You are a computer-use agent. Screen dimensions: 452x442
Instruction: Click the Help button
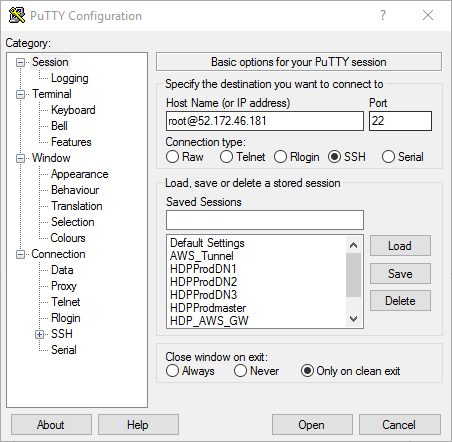(x=138, y=425)
